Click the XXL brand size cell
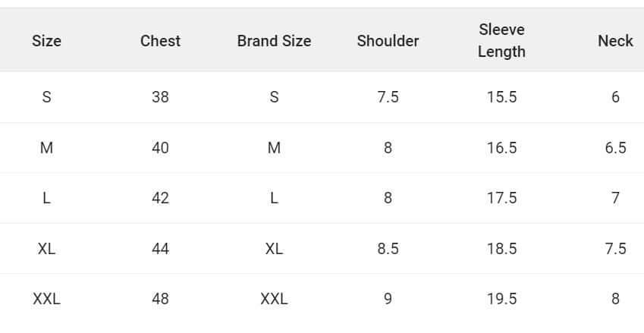The width and height of the screenshot is (644, 333). point(274,299)
